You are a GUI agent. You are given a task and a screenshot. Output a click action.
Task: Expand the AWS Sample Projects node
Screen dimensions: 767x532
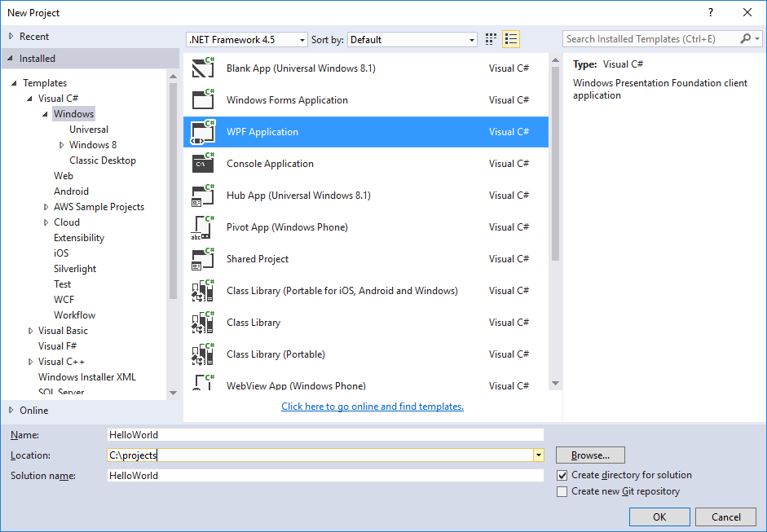[x=46, y=207]
